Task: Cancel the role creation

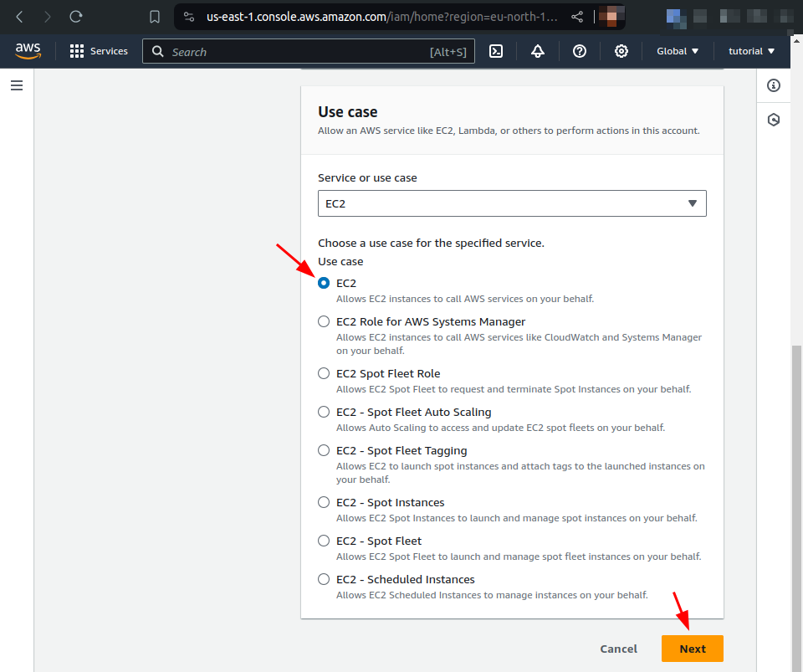Action: click(618, 649)
